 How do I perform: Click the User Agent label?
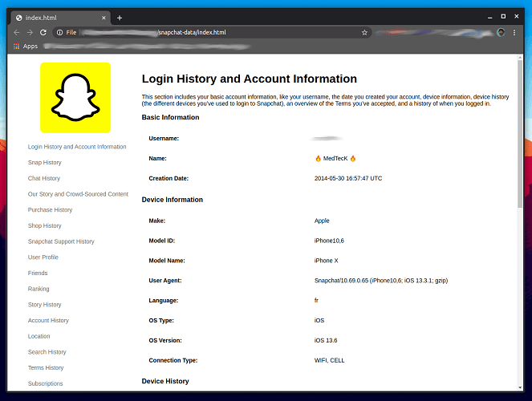point(165,281)
